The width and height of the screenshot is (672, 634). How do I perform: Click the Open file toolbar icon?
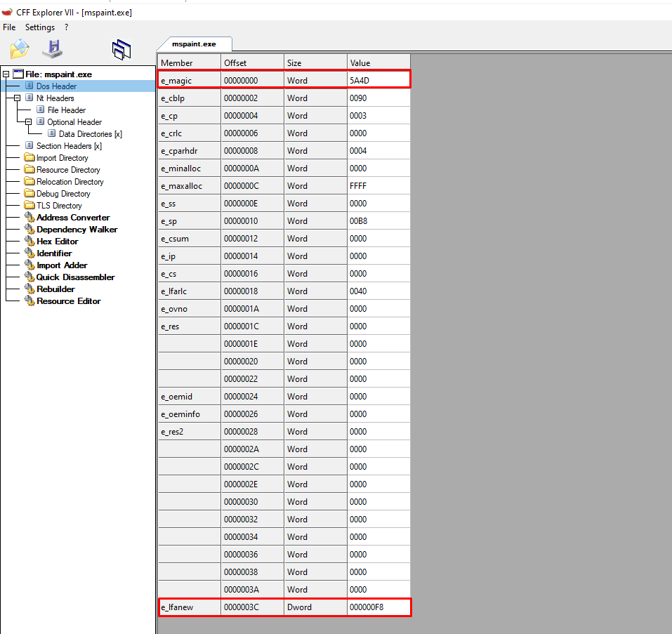(20, 49)
